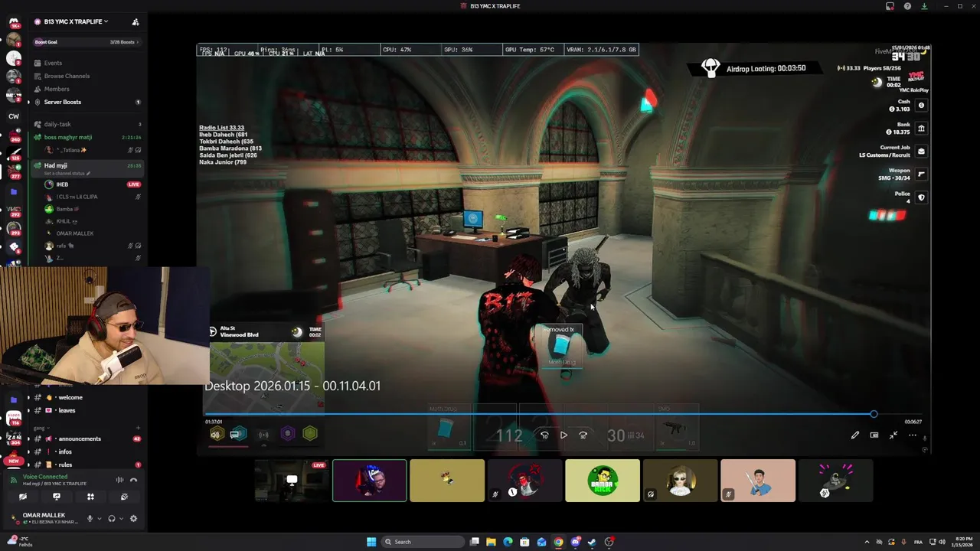Click the taskbar Search box
Viewport: 980px width, 551px height.
click(423, 542)
